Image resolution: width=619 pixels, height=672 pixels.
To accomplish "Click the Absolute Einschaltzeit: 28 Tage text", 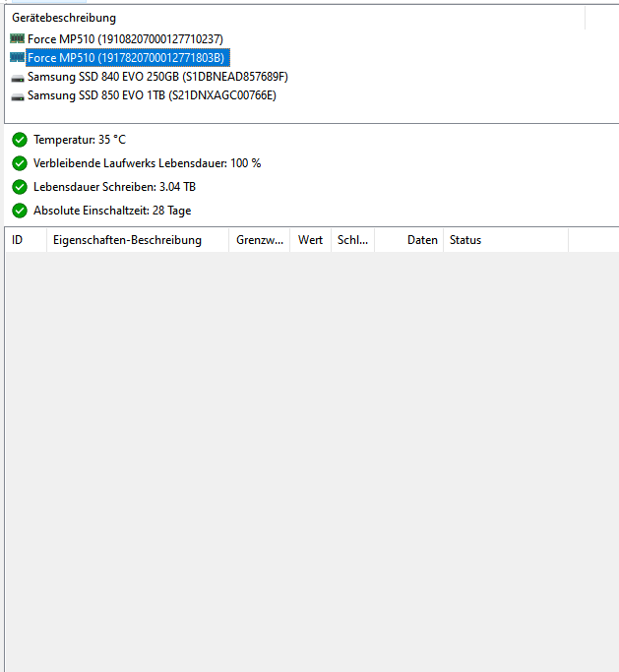I will (112, 211).
